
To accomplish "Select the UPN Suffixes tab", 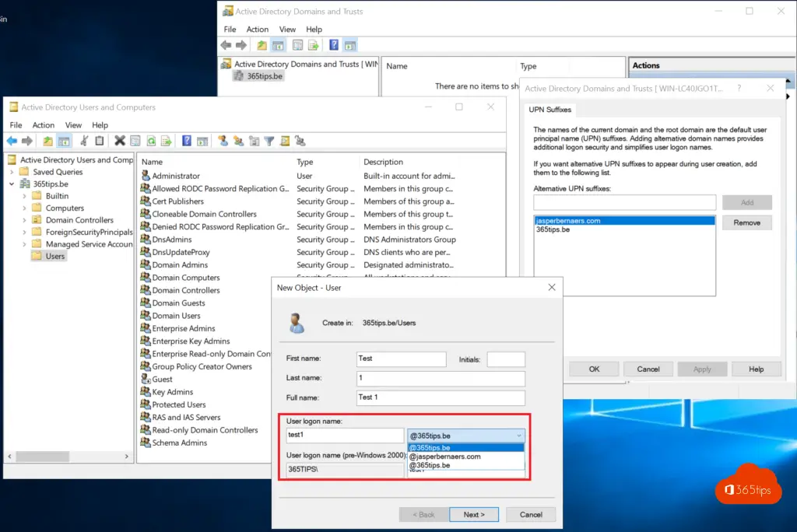I will tap(550, 109).
